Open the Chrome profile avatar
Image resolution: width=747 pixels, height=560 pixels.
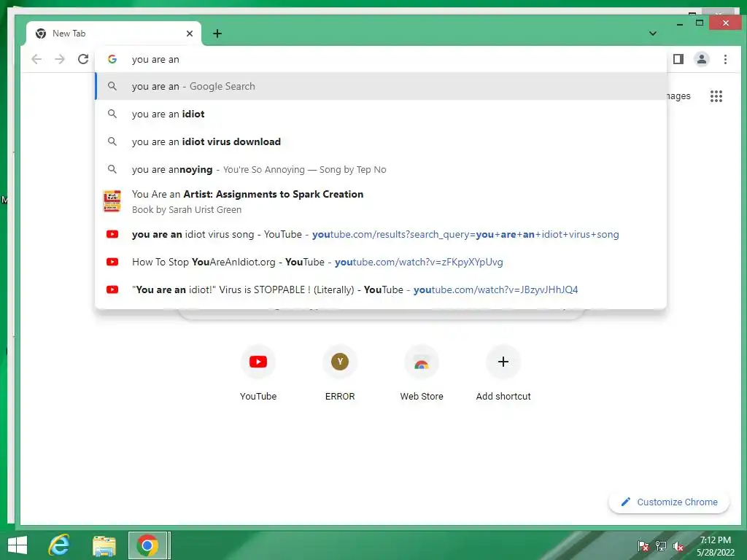tap(702, 59)
